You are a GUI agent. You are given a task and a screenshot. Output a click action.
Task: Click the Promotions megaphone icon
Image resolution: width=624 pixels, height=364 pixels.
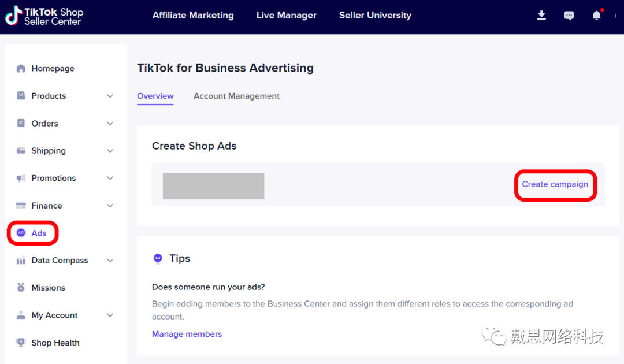[x=21, y=178]
